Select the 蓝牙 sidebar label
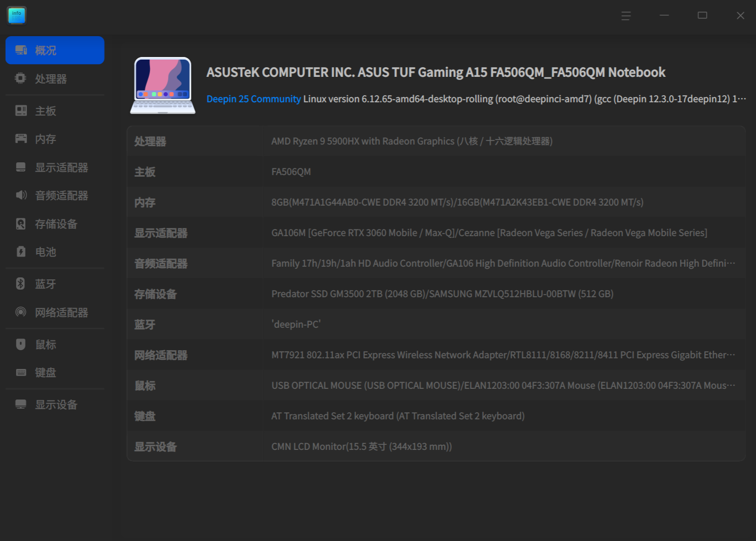The image size is (756, 541). pos(46,284)
